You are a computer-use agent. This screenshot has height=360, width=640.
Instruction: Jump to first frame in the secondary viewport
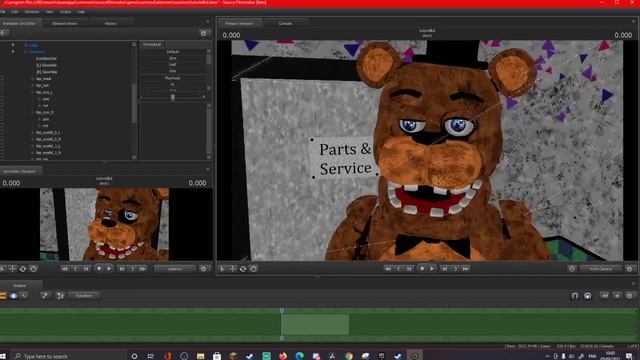coord(64,269)
